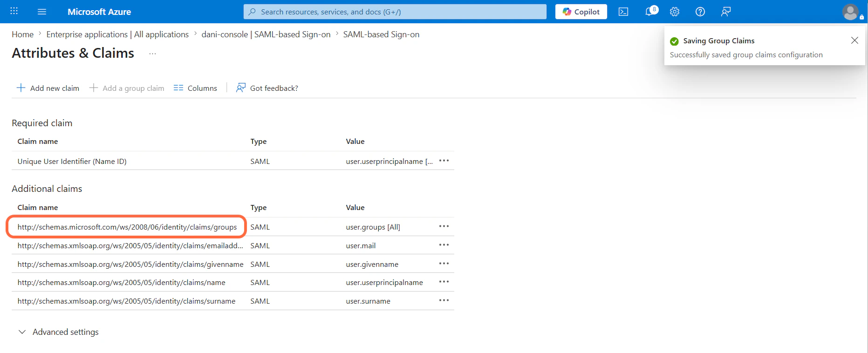The height and width of the screenshot is (353, 868).
Task: Click user.mail value cell
Action: (x=361, y=245)
